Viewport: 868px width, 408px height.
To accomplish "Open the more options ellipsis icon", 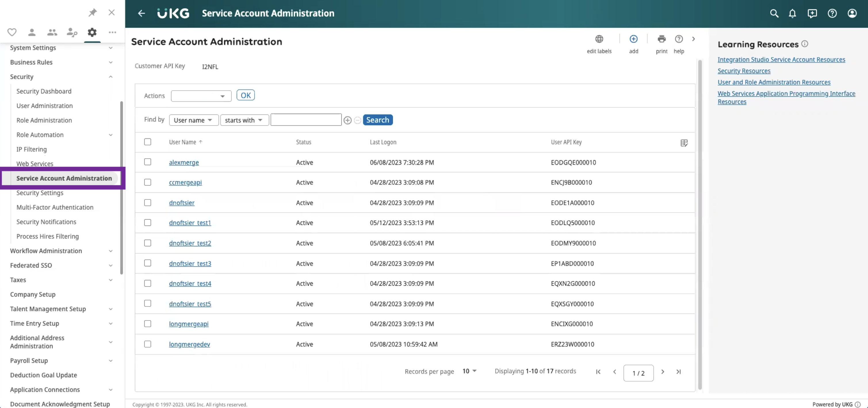I will point(112,33).
